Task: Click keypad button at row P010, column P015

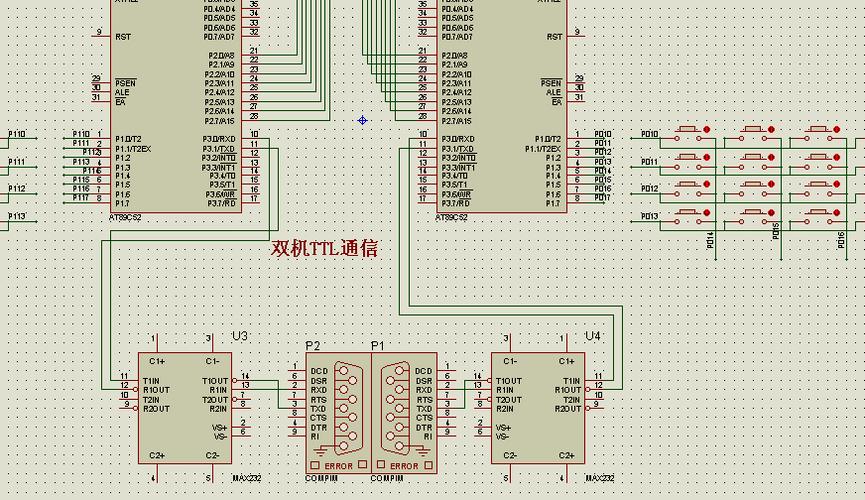Action: coord(752,134)
